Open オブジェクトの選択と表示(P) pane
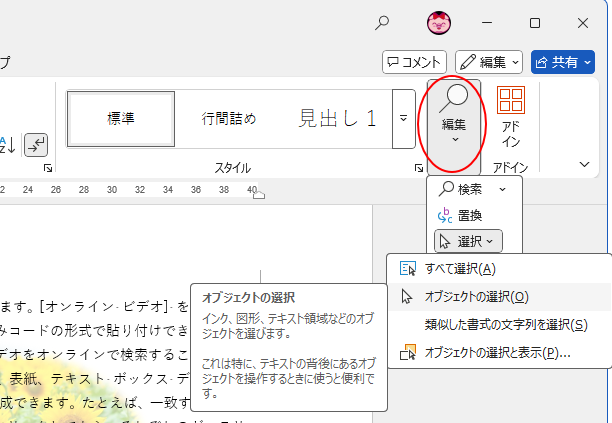612x423 pixels. pos(499,353)
